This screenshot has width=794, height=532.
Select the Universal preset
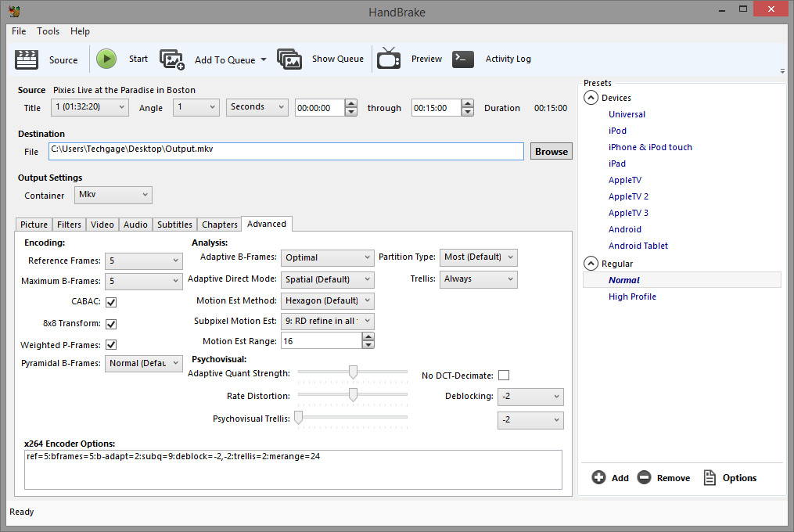tap(627, 114)
